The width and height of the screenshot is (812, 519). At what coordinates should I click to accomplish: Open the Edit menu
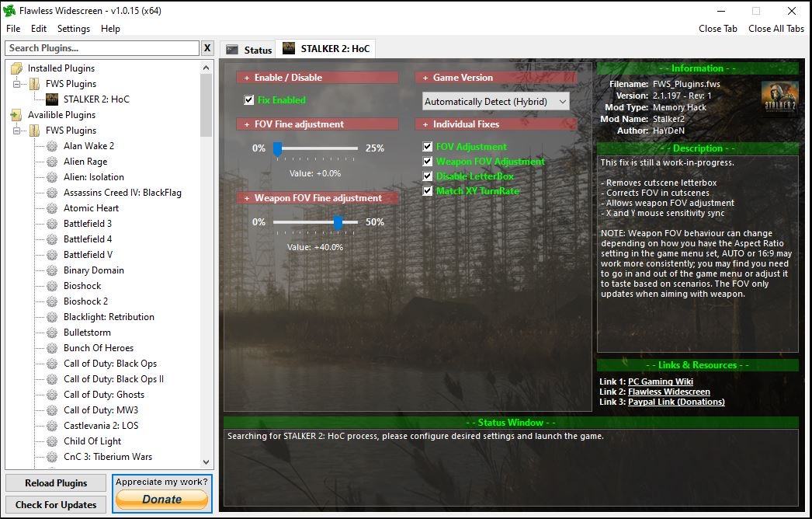click(38, 29)
